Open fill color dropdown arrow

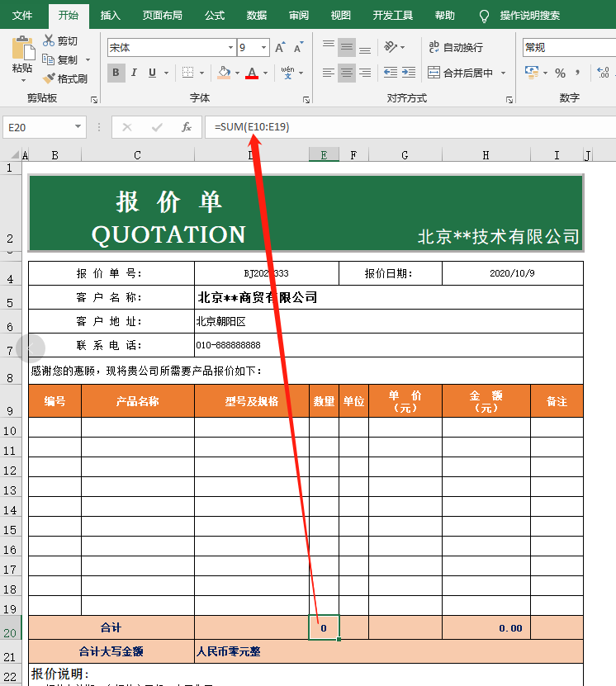point(237,73)
